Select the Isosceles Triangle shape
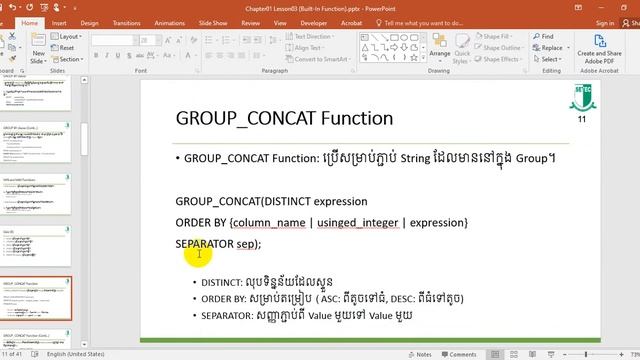 point(364,47)
